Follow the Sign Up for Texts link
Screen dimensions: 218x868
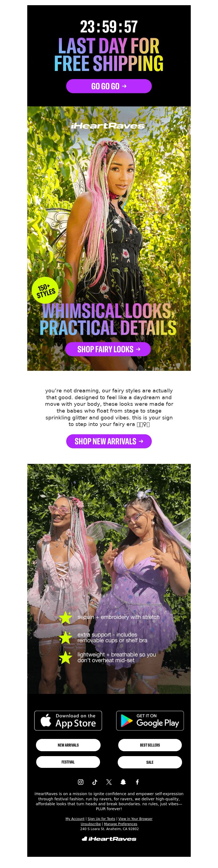101,818
